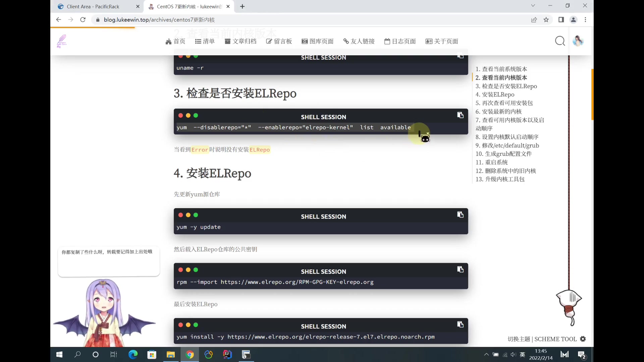Close the CentOS 7更新内核 tab
Screen dimensions: 644x362
(228, 6)
